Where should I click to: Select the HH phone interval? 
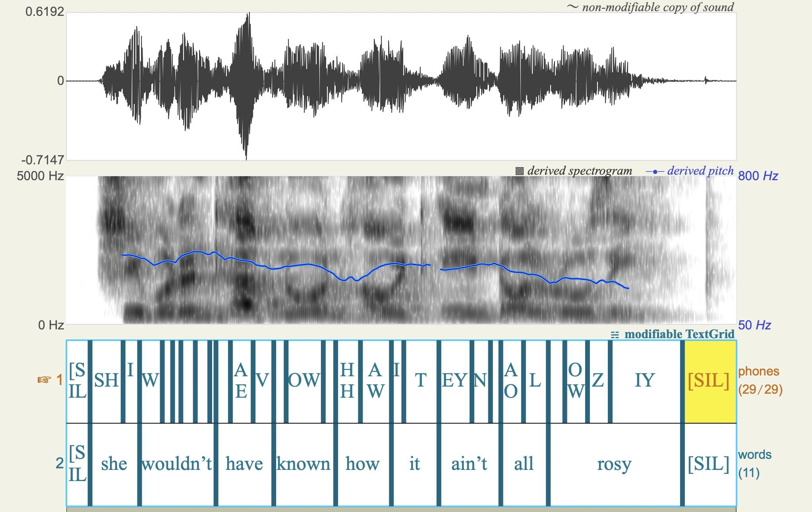[348, 381]
